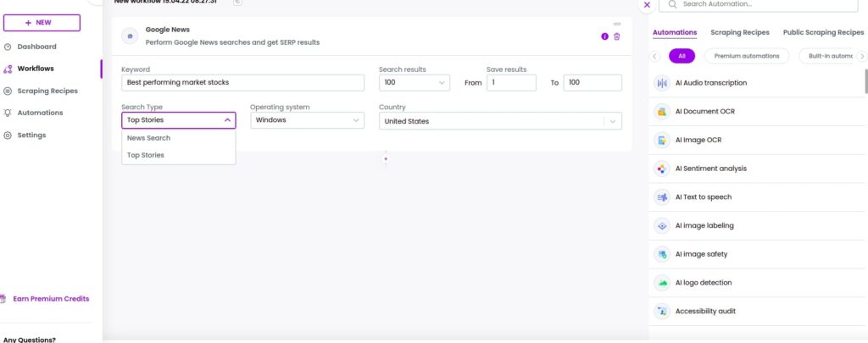Click the AI Audio transcription icon
Image resolution: width=868 pixels, height=343 pixels.
[x=662, y=83]
